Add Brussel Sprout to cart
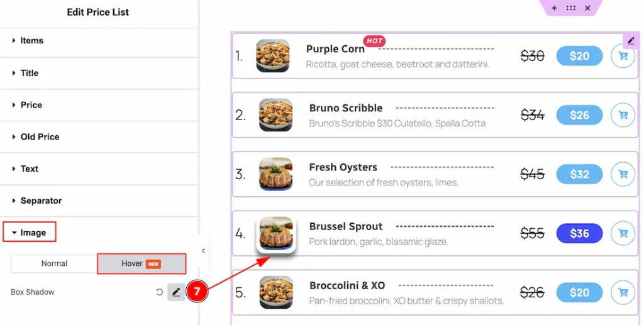 (623, 233)
